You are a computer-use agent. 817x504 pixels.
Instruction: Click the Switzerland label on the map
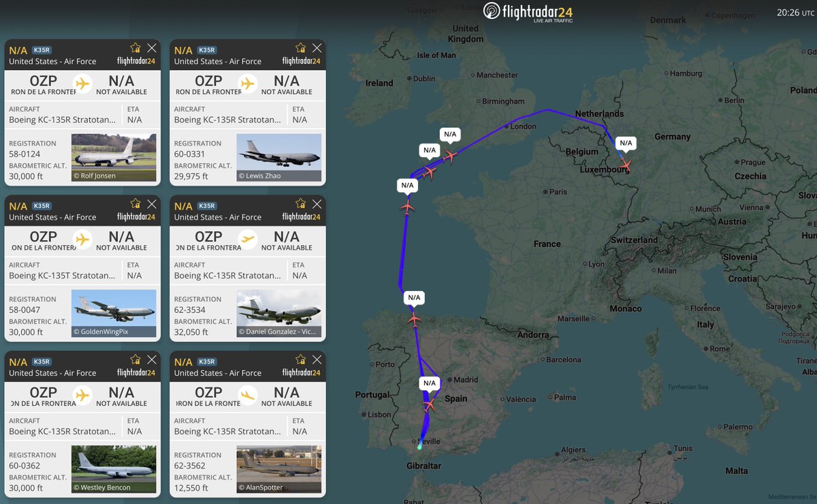(635, 240)
